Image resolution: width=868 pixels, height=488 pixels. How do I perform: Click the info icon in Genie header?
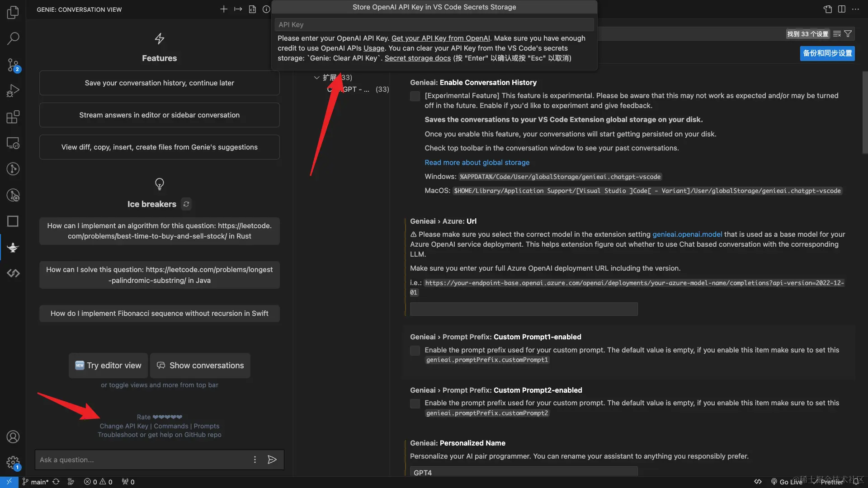click(266, 9)
